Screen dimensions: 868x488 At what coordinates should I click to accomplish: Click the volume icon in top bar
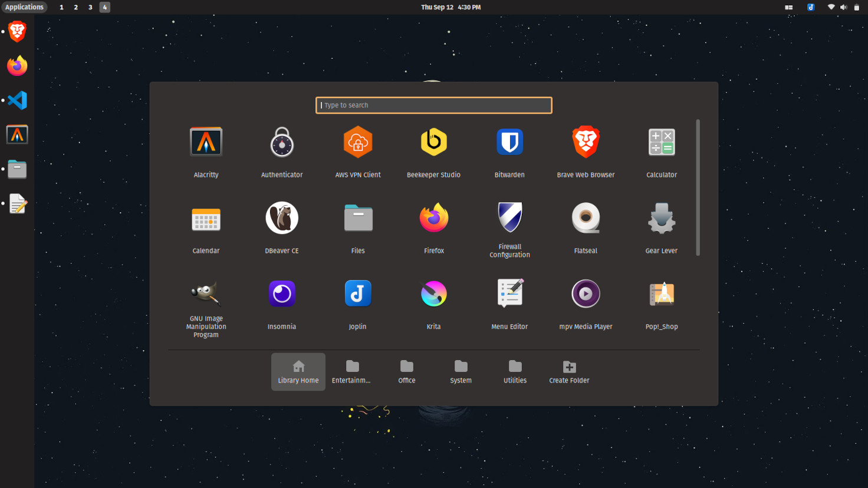(844, 7)
